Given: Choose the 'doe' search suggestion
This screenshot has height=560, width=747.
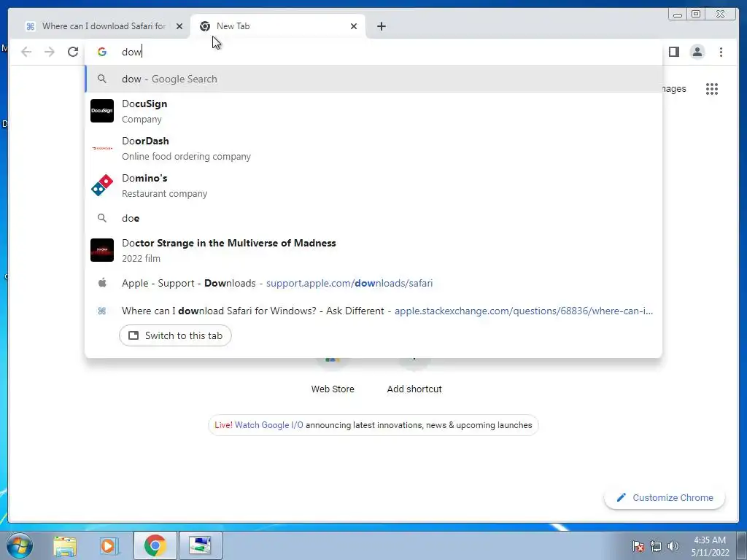Looking at the screenshot, I should 373,218.
